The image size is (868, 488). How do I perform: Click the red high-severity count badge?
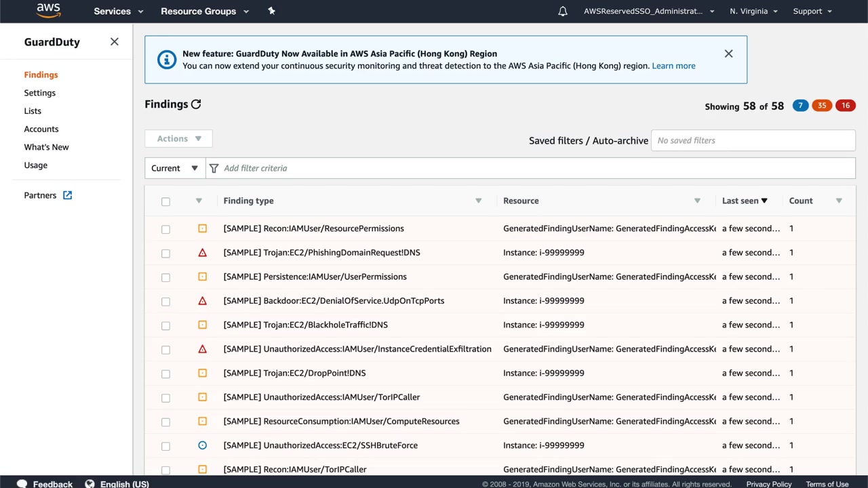(x=845, y=106)
